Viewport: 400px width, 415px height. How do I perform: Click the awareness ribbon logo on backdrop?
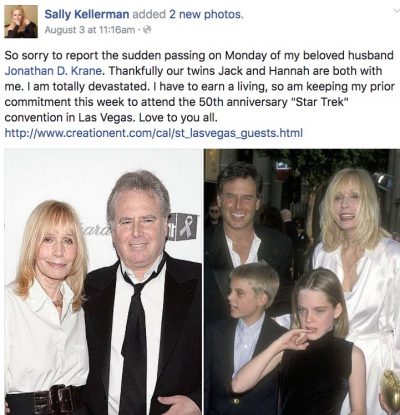pos(185,228)
